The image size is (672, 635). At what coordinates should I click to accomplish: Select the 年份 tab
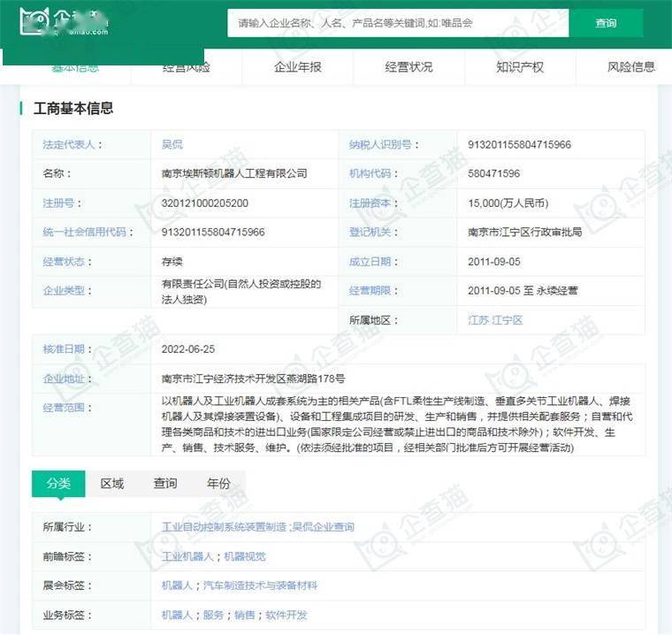click(218, 483)
